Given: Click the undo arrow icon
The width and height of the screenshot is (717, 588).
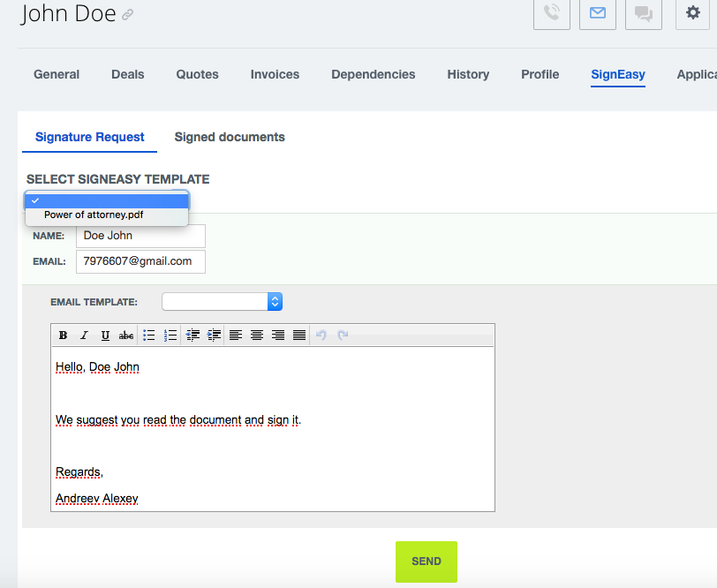Looking at the screenshot, I should pyautogui.click(x=321, y=335).
